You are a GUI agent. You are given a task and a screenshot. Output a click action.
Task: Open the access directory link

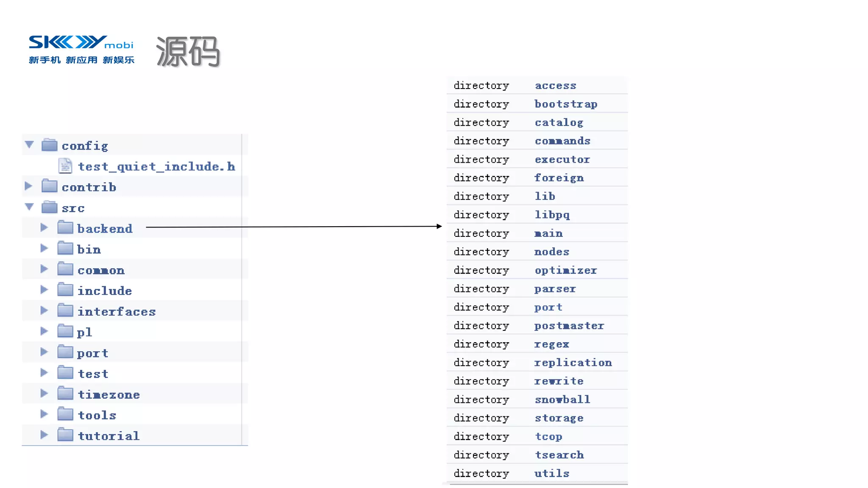coord(555,86)
